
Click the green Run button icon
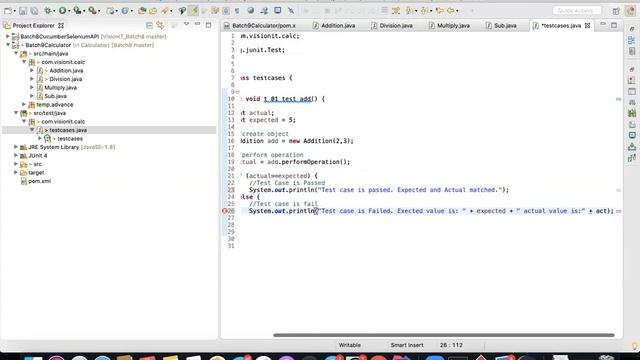click(x=62, y=11)
